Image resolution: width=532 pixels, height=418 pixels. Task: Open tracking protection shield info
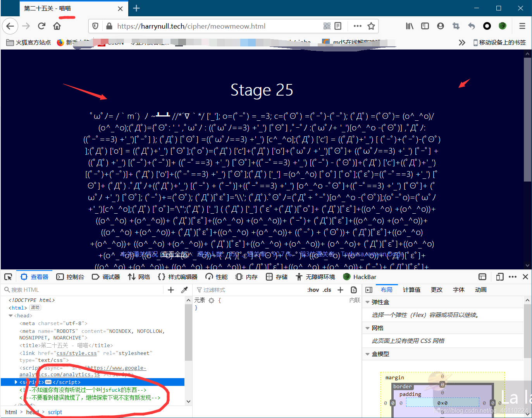95,26
